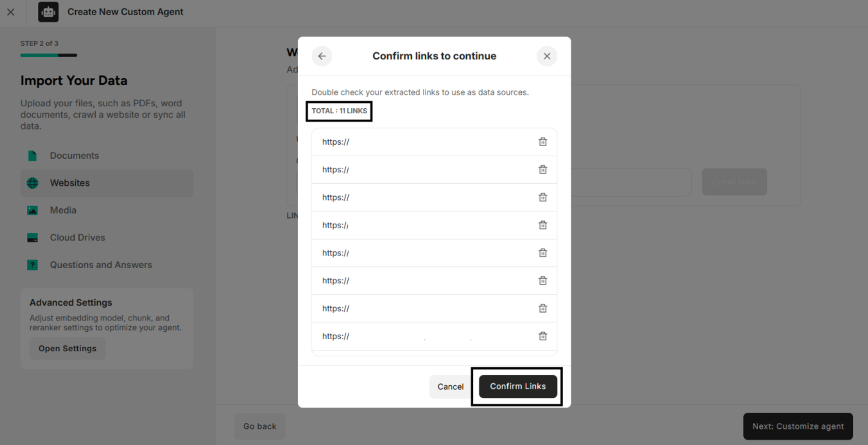Viewport: 868px width, 445px height.
Task: Click the robot agent icon in the header
Action: click(48, 12)
